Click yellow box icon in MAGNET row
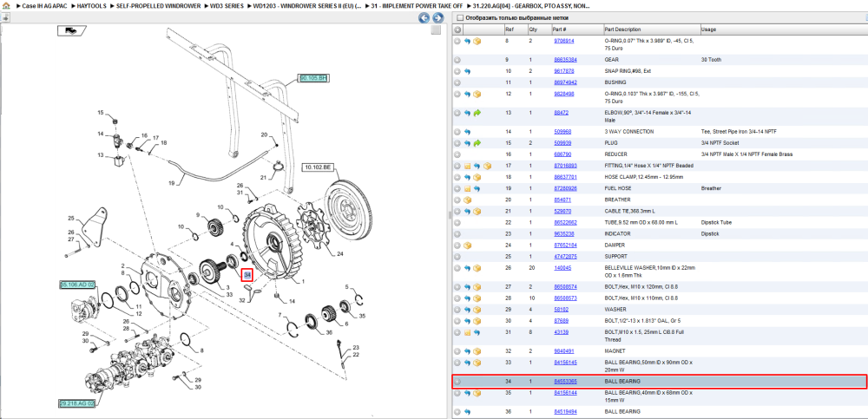Viewport: 868px width, 419px height. click(477, 351)
